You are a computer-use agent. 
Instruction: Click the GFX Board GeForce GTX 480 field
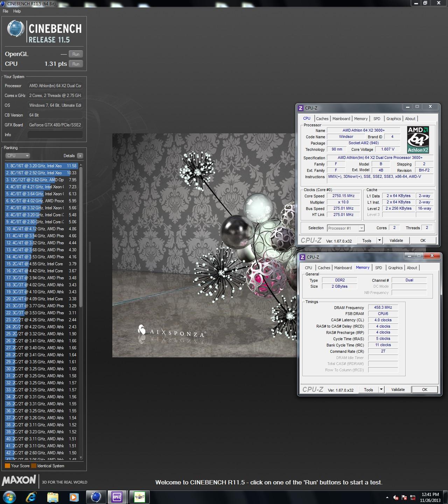point(55,125)
